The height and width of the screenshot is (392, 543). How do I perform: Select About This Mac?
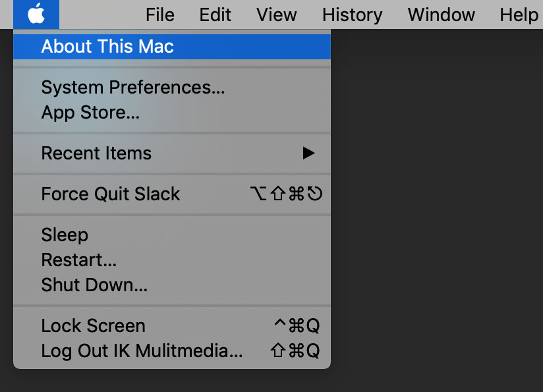(x=107, y=47)
